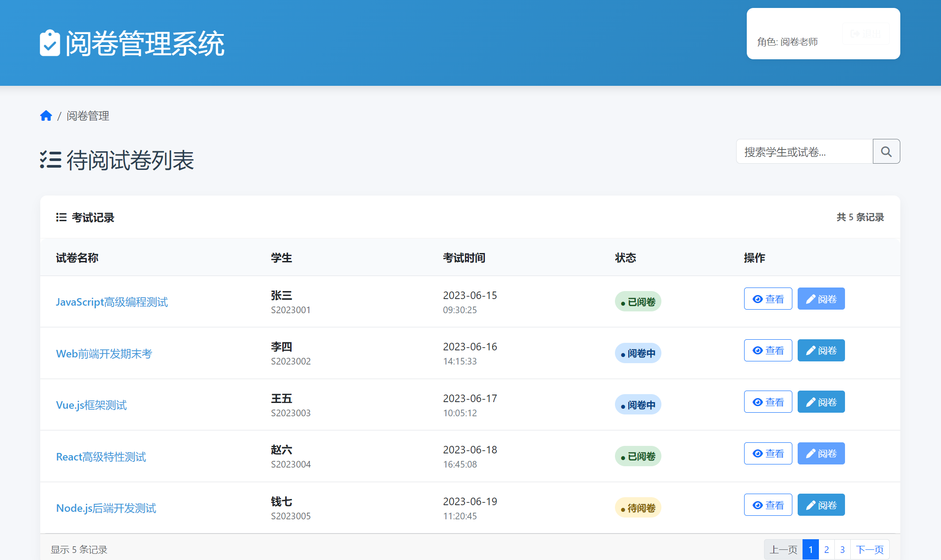The image size is (941, 560).
Task: Click 阅卷 button for 李四's exam
Action: [x=821, y=351]
